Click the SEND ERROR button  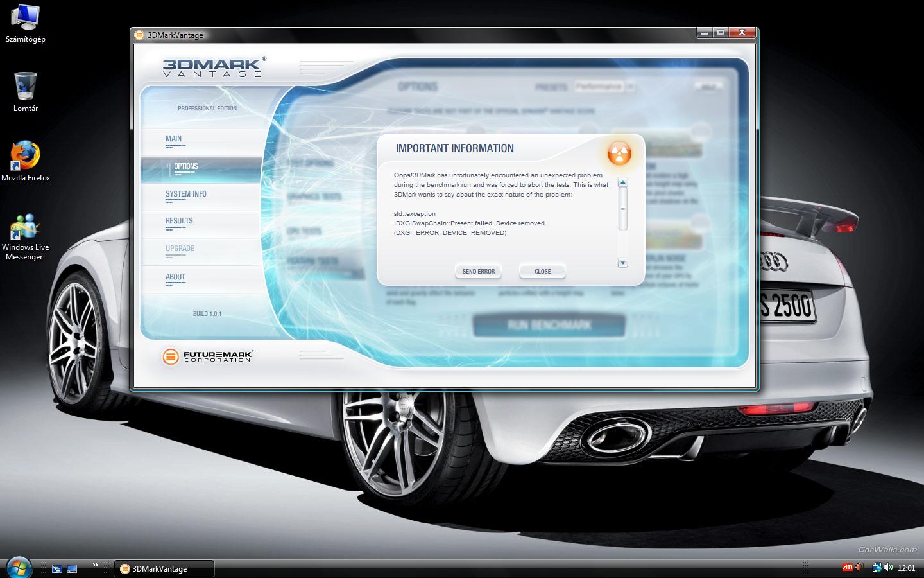(478, 272)
